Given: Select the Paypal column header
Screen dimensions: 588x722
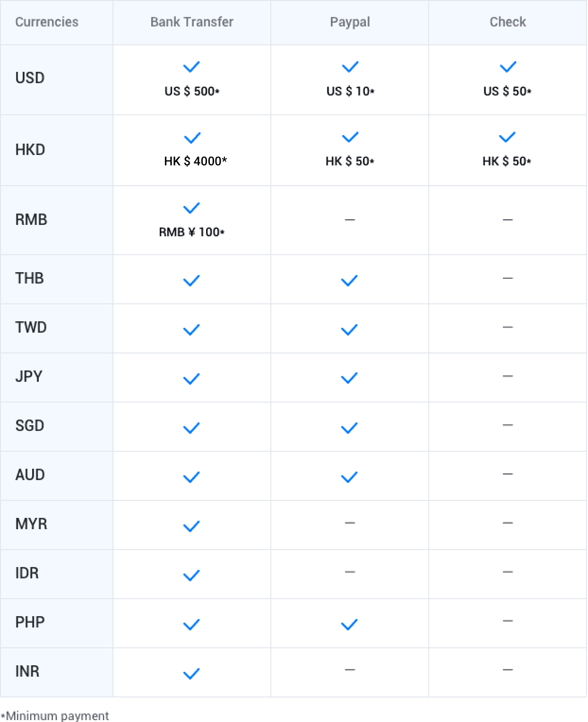Looking at the screenshot, I should (x=350, y=22).
